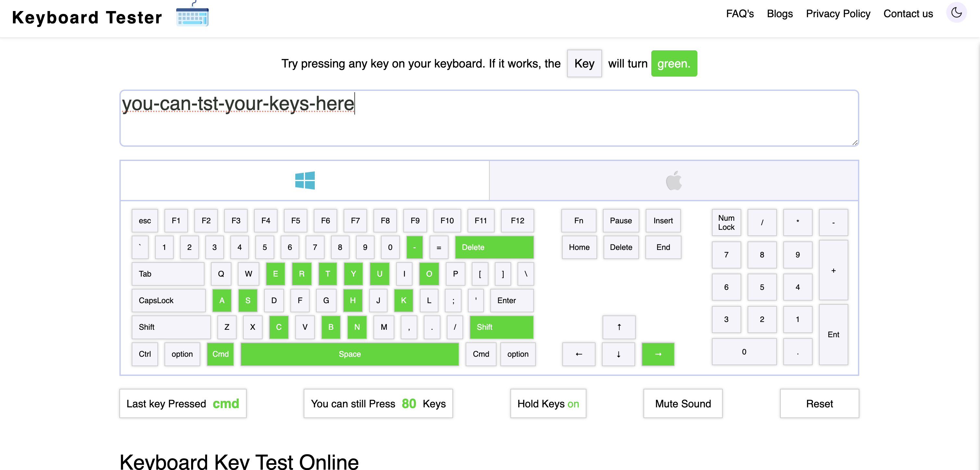Click the numpad plus key
980x470 pixels.
click(x=833, y=271)
